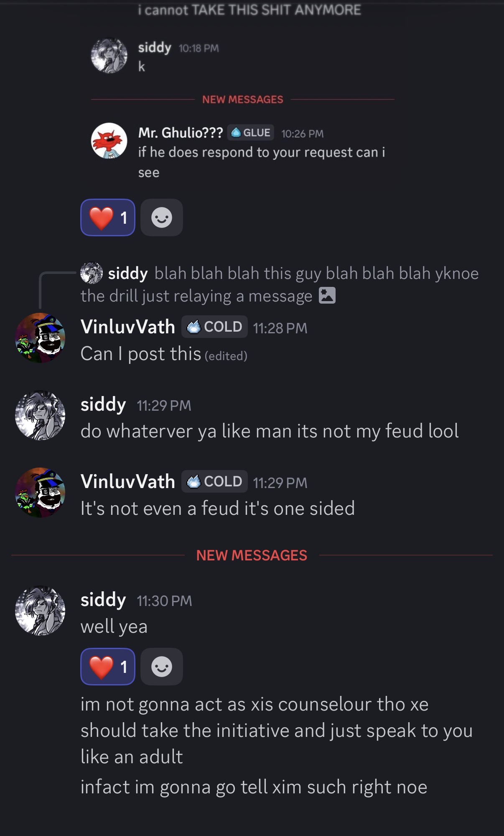504x836 pixels.
Task: Select VinluvVath username at 11:28 PM
Action: coord(128,327)
